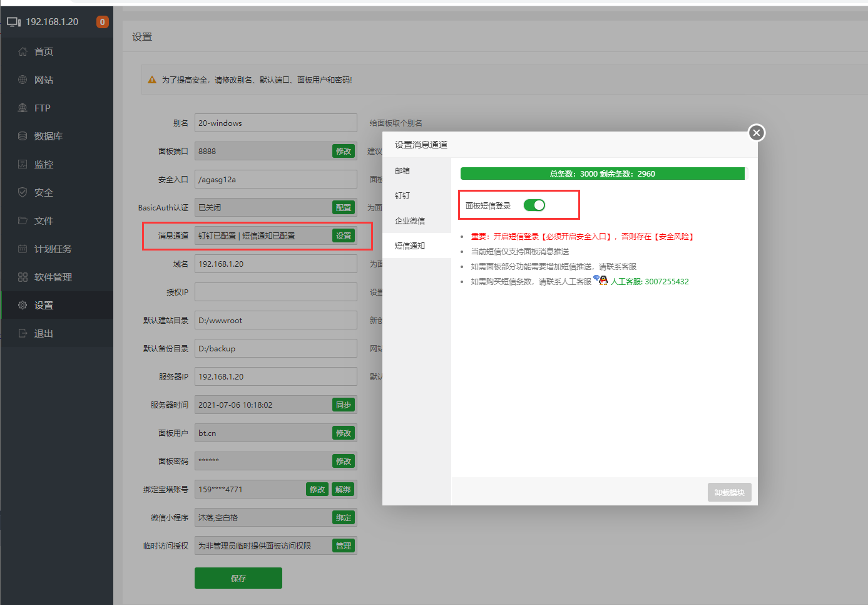Click the green 保存 button
This screenshot has width=868, height=605.
238,578
